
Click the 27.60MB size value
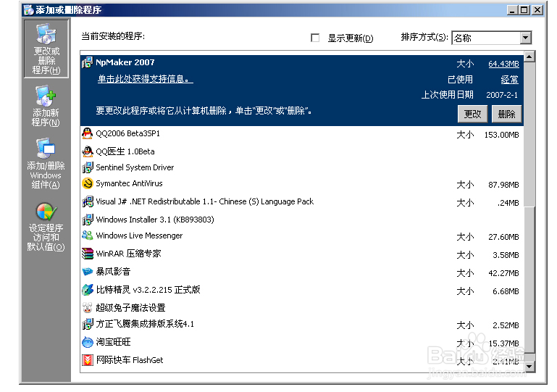(503, 237)
